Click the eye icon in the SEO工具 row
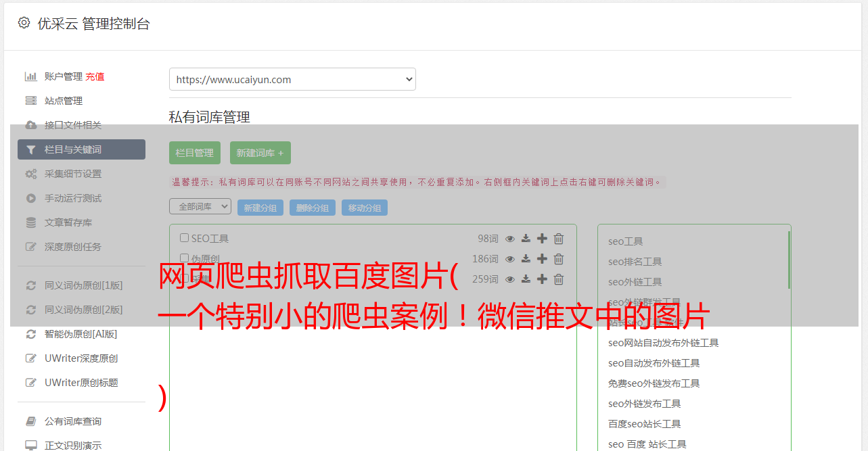The image size is (868, 451). point(510,239)
